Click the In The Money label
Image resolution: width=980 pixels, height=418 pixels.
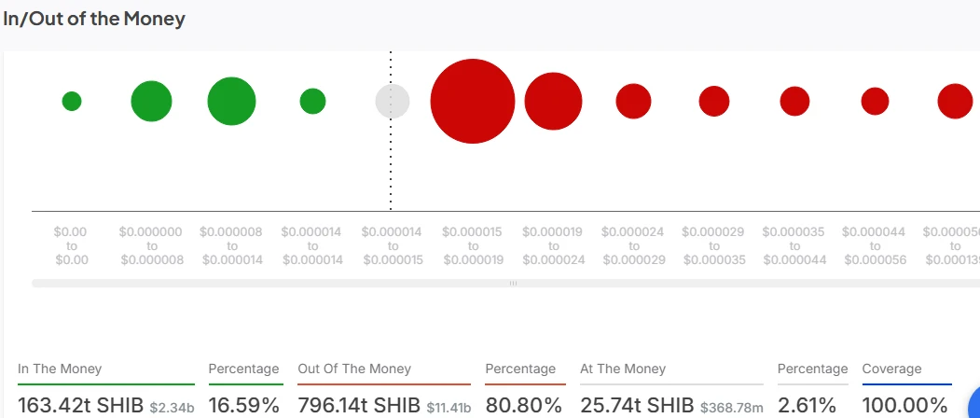pyautogui.click(x=60, y=369)
